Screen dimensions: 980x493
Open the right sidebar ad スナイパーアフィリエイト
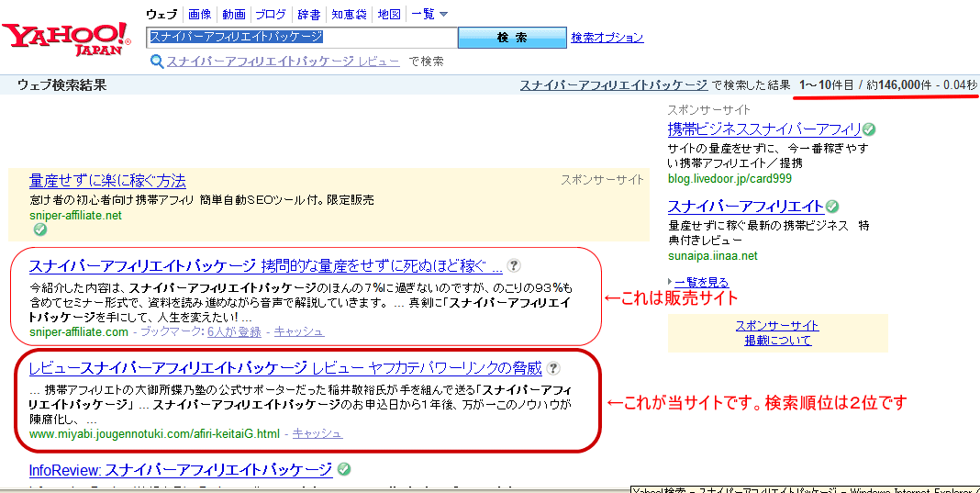(x=746, y=207)
